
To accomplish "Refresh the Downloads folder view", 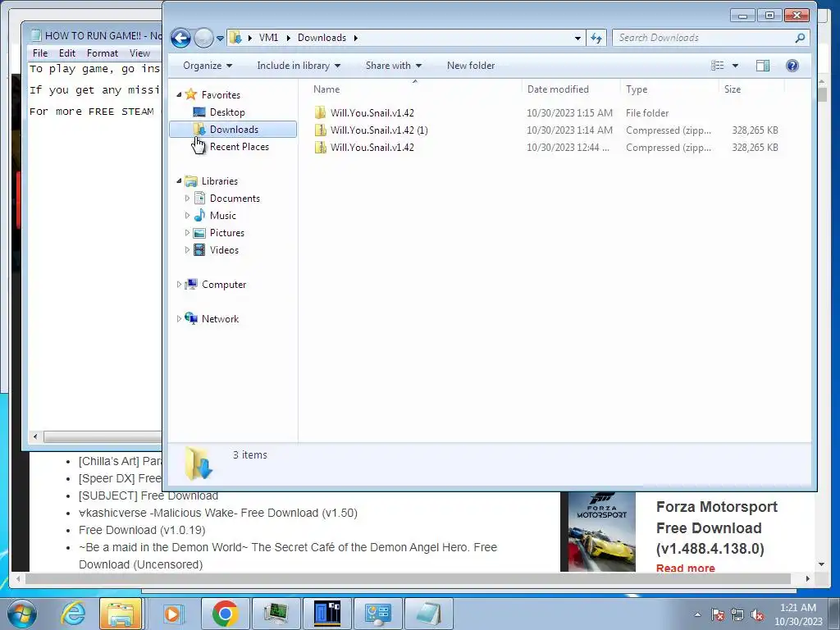I will coord(596,38).
